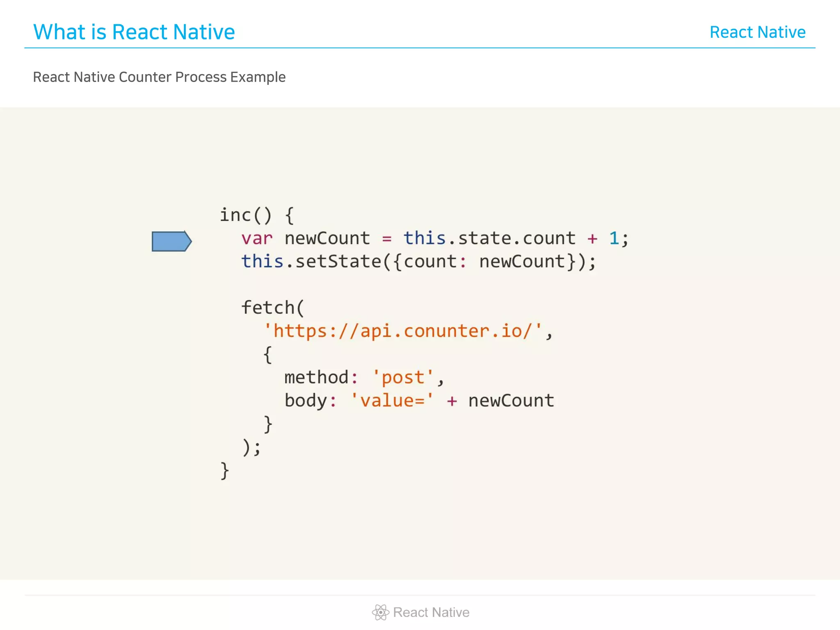Click the 'https://api.conunter.io/' URL string
Viewport: 840px width, 630px height.
click(x=403, y=331)
